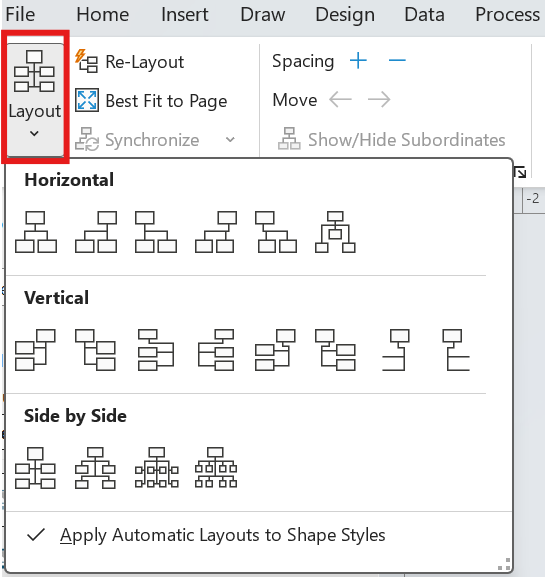Select fourth Side by Side layout
The image size is (545, 577).
coord(216,467)
